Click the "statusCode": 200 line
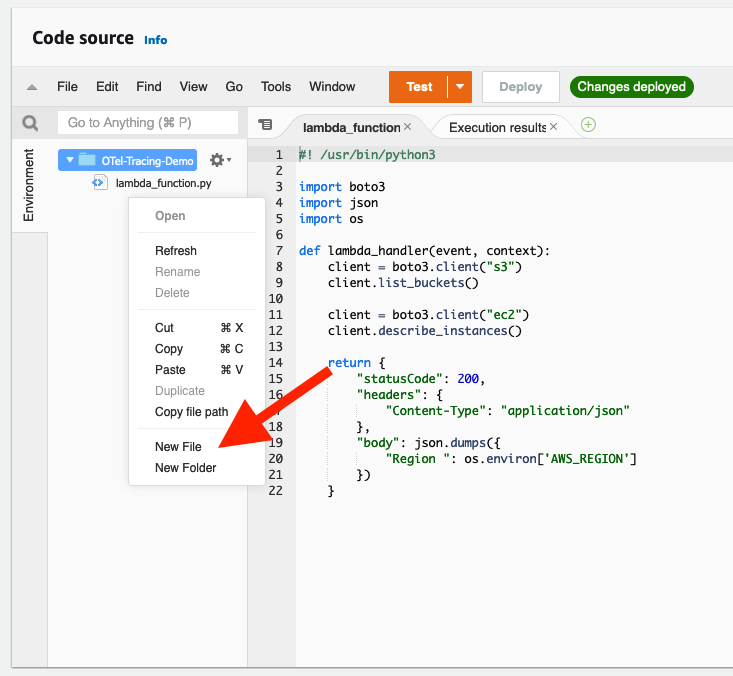The image size is (733, 676). coord(421,379)
